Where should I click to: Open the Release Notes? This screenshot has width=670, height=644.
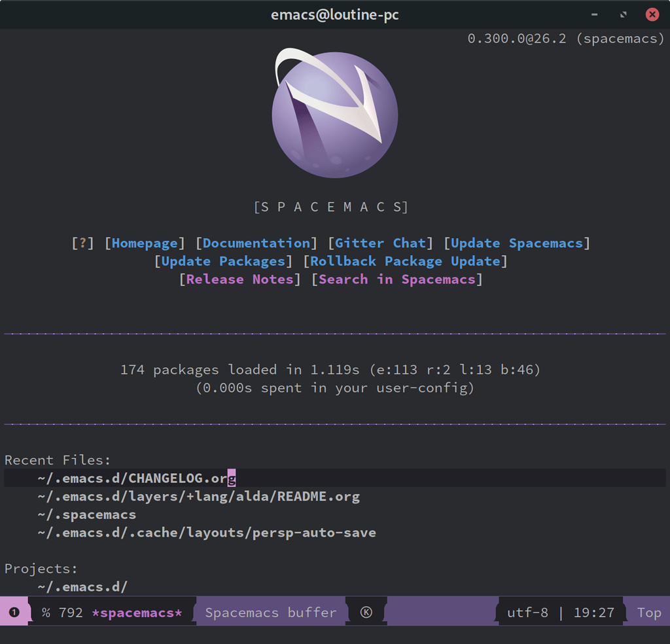pyautogui.click(x=239, y=279)
